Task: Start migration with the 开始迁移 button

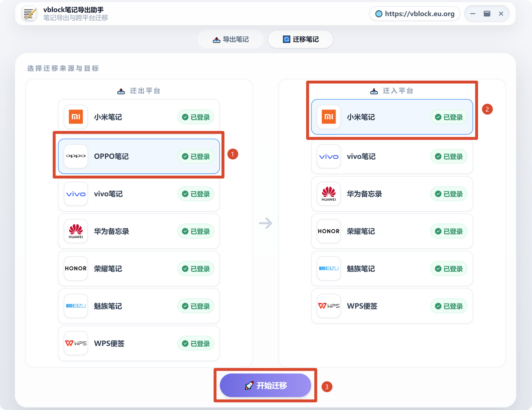Action: [265, 385]
